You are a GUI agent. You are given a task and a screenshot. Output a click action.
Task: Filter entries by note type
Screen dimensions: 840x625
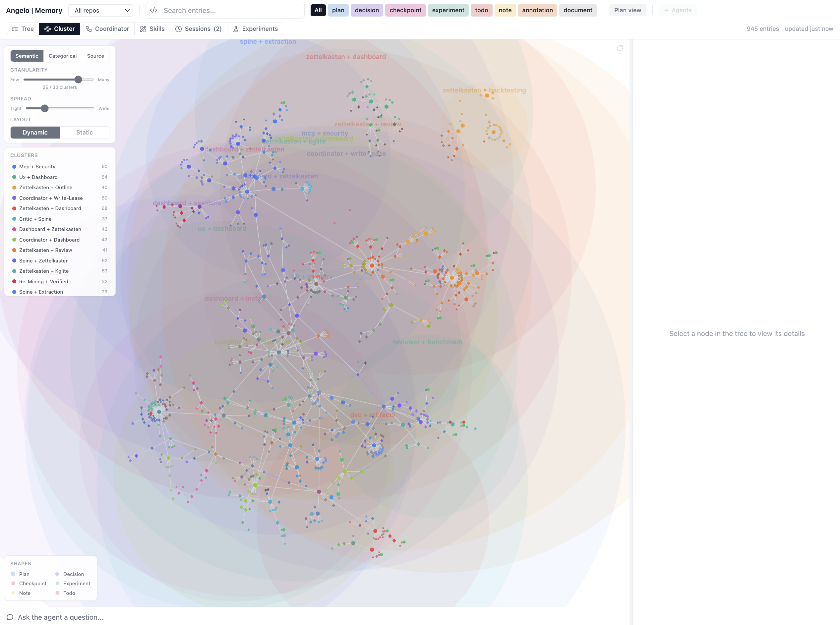(x=505, y=10)
